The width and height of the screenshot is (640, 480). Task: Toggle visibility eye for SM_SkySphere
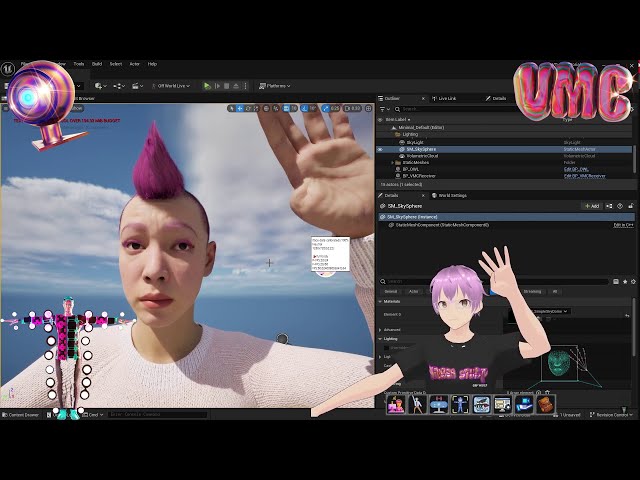pos(380,149)
